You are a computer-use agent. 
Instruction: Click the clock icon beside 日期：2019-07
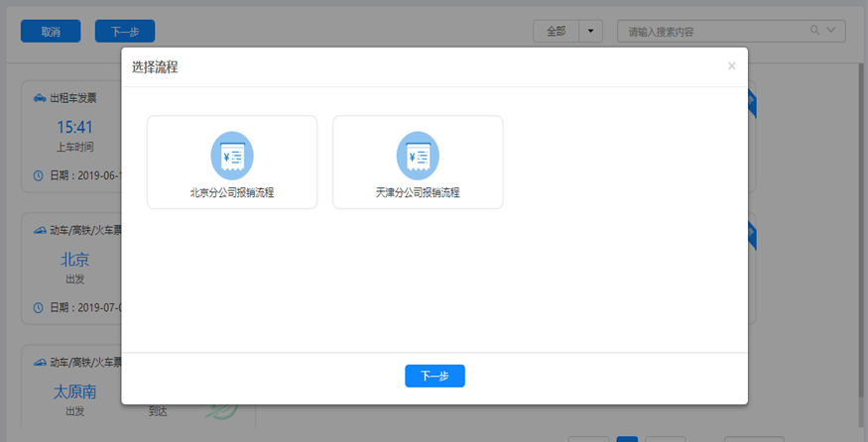(39, 307)
